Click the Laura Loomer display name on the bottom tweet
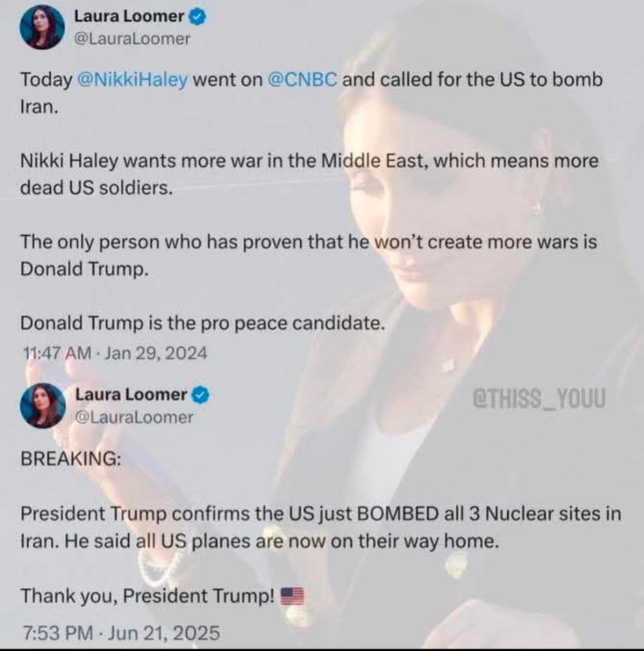Viewport: 644px width, 651px height. (131, 395)
